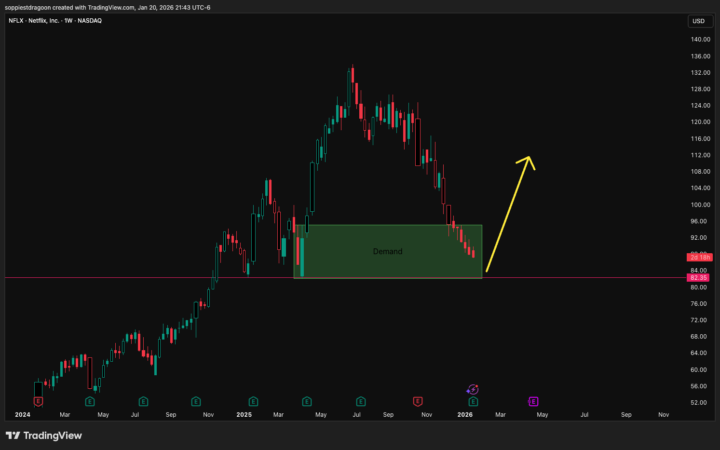Click the 72.00 price axis label

(x=699, y=320)
